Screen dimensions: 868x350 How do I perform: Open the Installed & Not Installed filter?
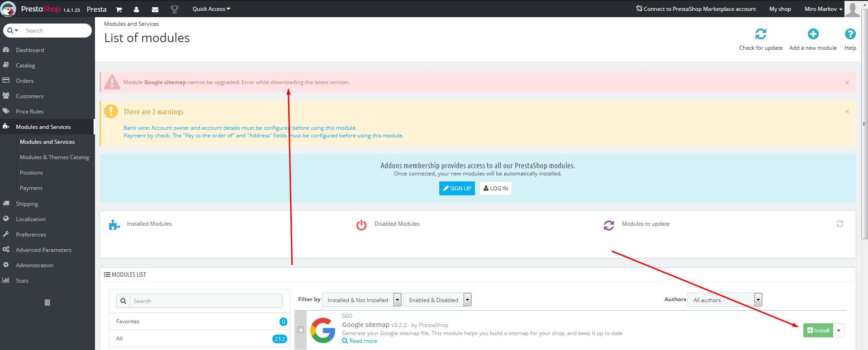[362, 300]
